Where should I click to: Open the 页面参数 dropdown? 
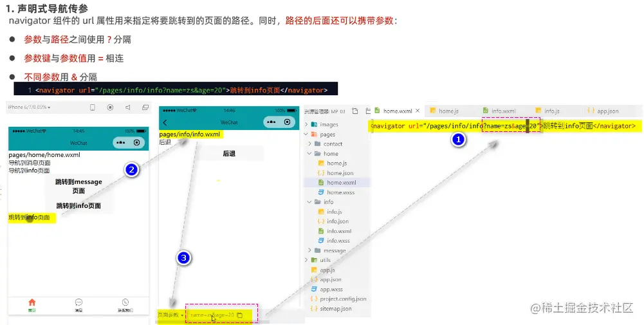point(170,315)
